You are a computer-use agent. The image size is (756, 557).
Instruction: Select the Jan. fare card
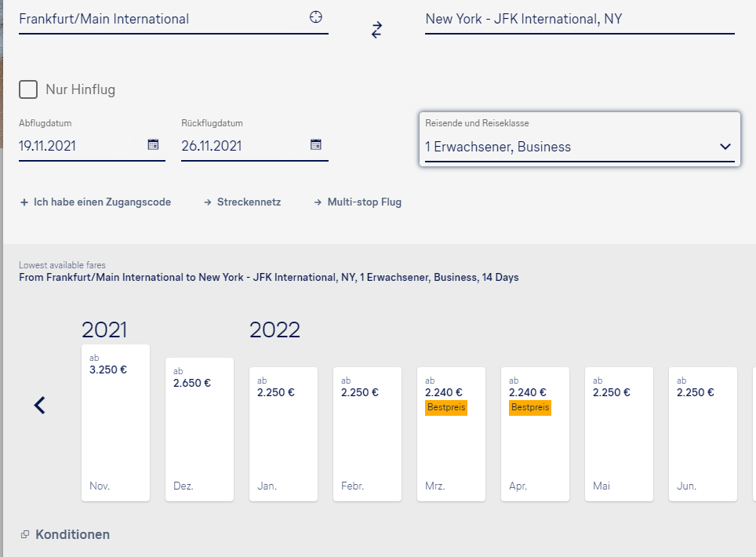[x=284, y=434]
